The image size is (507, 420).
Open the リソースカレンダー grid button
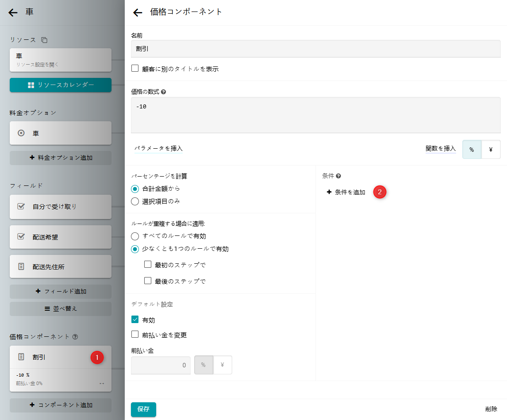(x=61, y=85)
